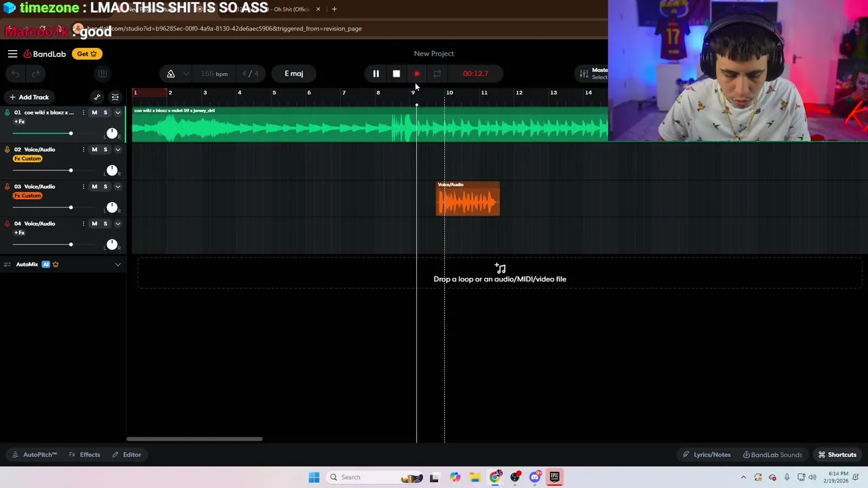
Task: Expand track 02 chevron
Action: pos(117,149)
